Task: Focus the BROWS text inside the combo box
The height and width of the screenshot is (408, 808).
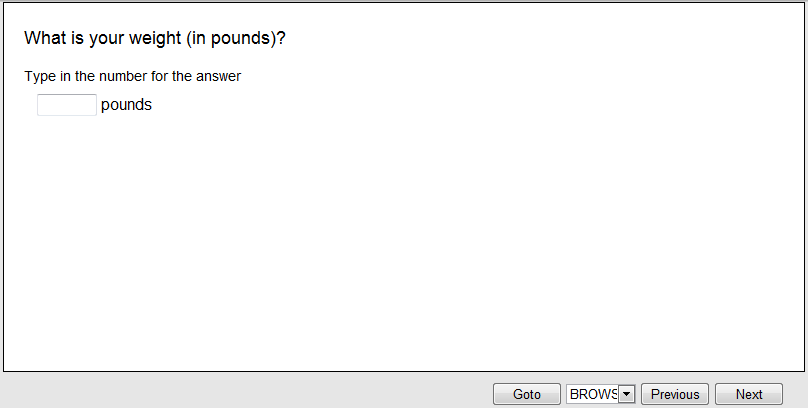Action: click(592, 394)
